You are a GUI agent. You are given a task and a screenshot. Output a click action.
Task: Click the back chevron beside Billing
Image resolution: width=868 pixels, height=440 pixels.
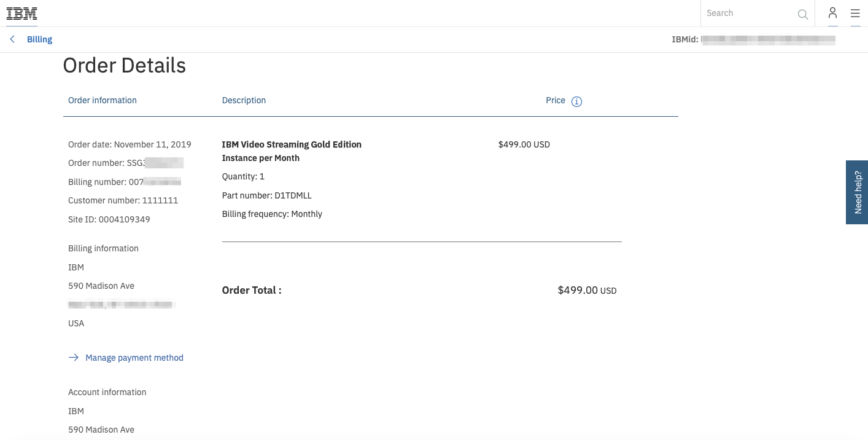tap(12, 39)
